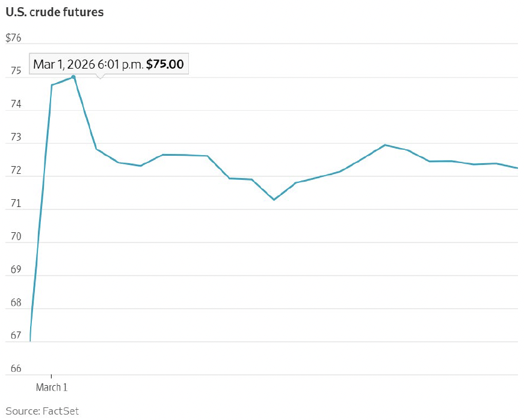Image resolution: width=524 pixels, height=420 pixels.
Task: Click the 66 y-axis label
Action: coord(15,369)
